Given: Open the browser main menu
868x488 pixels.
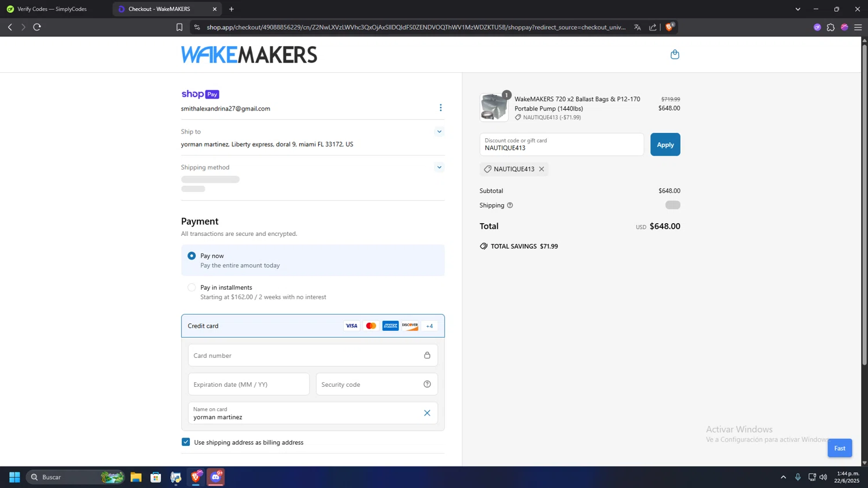Looking at the screenshot, I should click(x=858, y=27).
